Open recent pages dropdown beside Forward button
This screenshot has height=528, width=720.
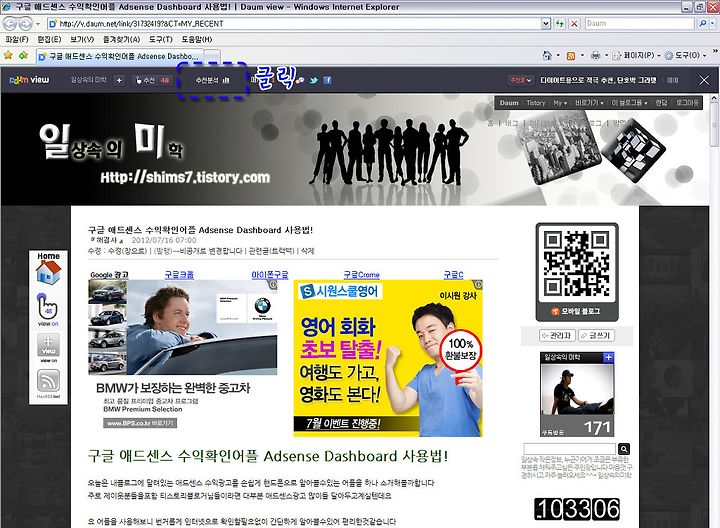tap(38, 23)
